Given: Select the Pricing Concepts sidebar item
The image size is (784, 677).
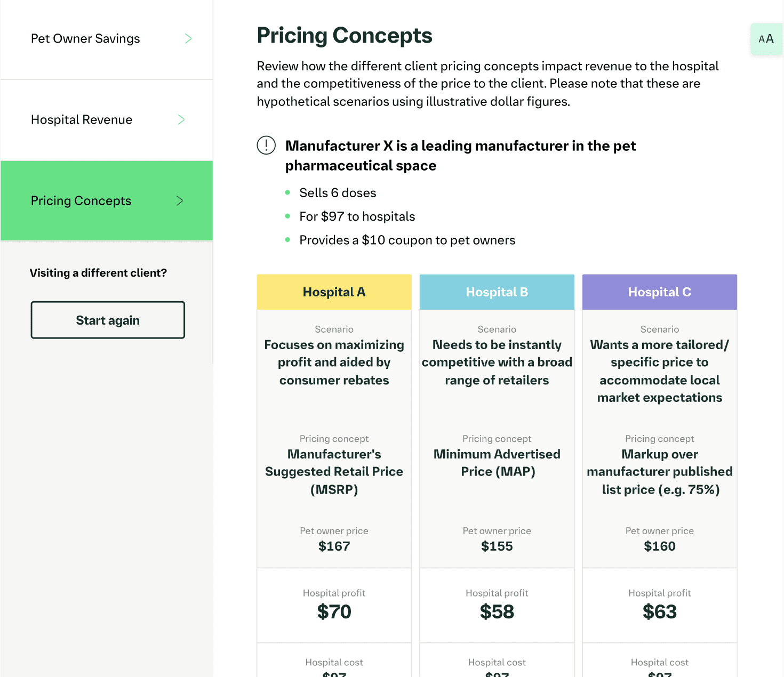Looking at the screenshot, I should 107,200.
